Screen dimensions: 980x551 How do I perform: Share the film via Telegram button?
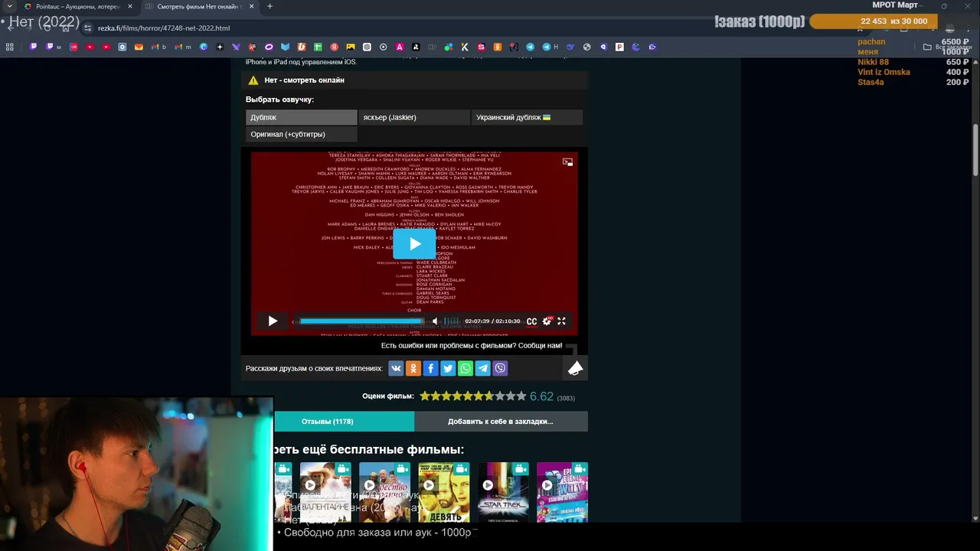[x=483, y=368]
